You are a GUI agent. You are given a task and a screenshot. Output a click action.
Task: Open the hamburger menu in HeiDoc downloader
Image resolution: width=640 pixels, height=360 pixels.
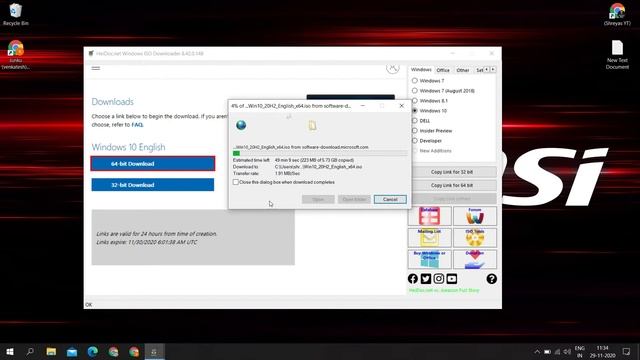click(96, 68)
